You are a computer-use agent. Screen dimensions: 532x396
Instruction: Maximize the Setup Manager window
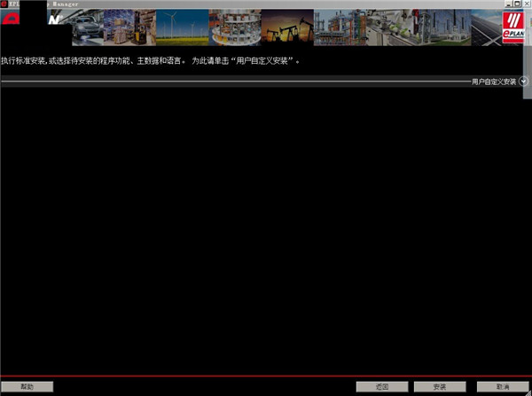[516, 4]
